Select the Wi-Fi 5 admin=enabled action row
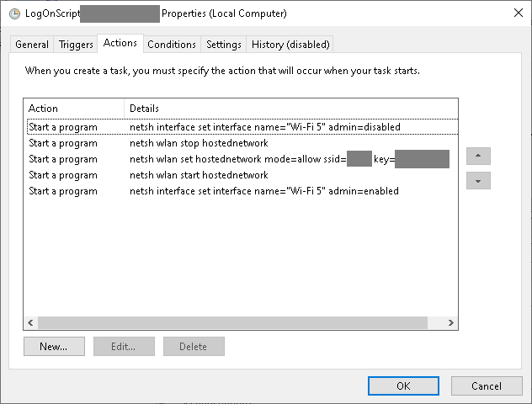The height and width of the screenshot is (404, 532). (240, 191)
